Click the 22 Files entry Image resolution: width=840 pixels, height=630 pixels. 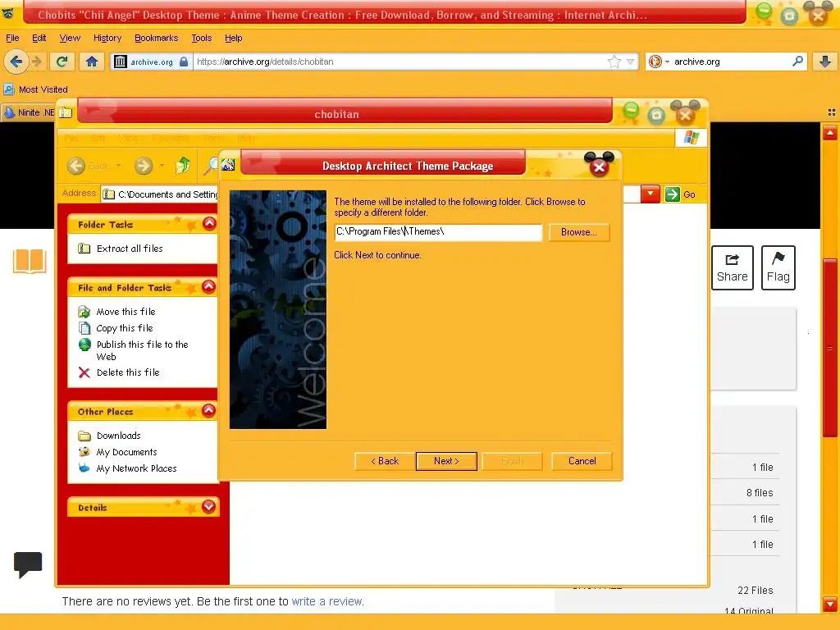click(755, 591)
